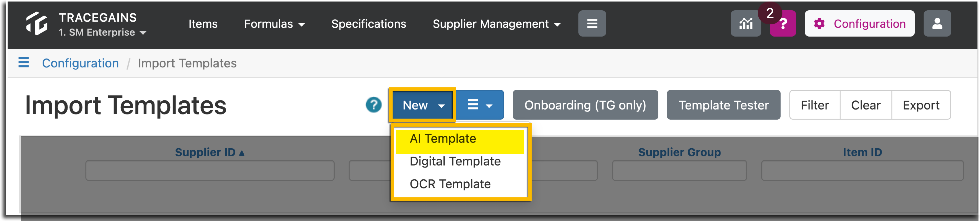This screenshot has height=221, width=980.
Task: Select AI Template from the menu
Action: coord(442,139)
